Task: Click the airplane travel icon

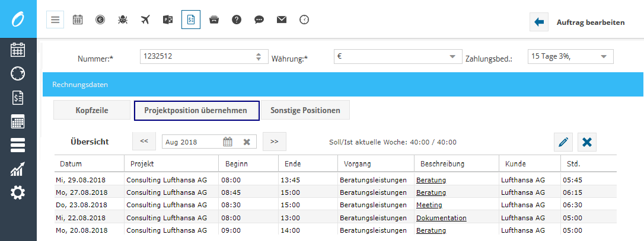Action: pyautogui.click(x=145, y=20)
